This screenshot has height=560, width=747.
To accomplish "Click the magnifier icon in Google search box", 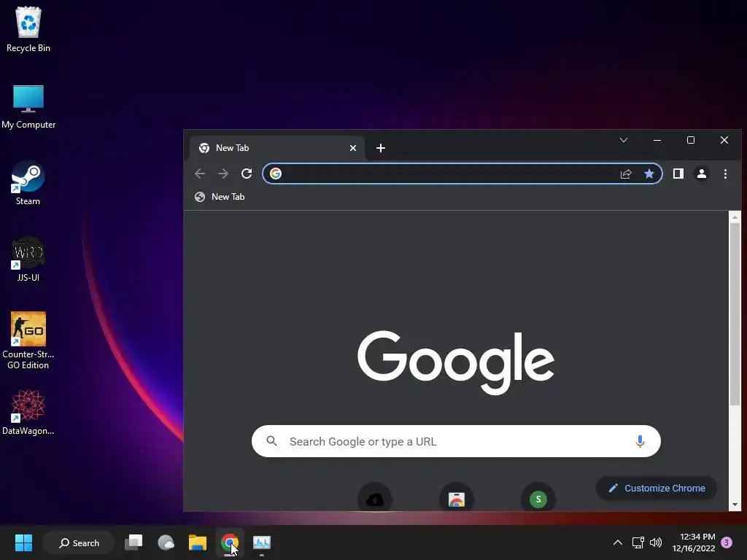I will pos(271,441).
